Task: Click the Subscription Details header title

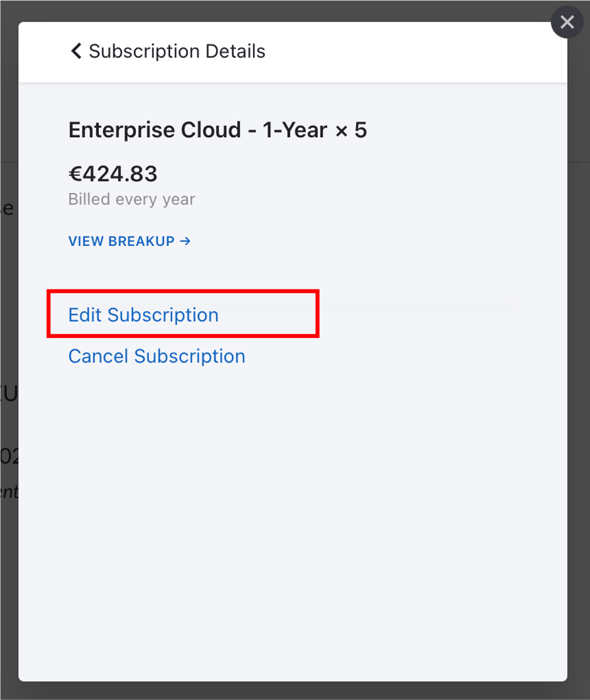Action: (x=177, y=51)
